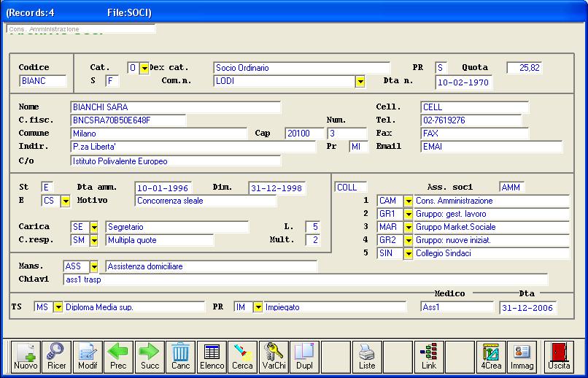Viewport: 588px width, 378px height.
Task: Open the SIN group dropdown in row 5
Action: tap(408, 253)
